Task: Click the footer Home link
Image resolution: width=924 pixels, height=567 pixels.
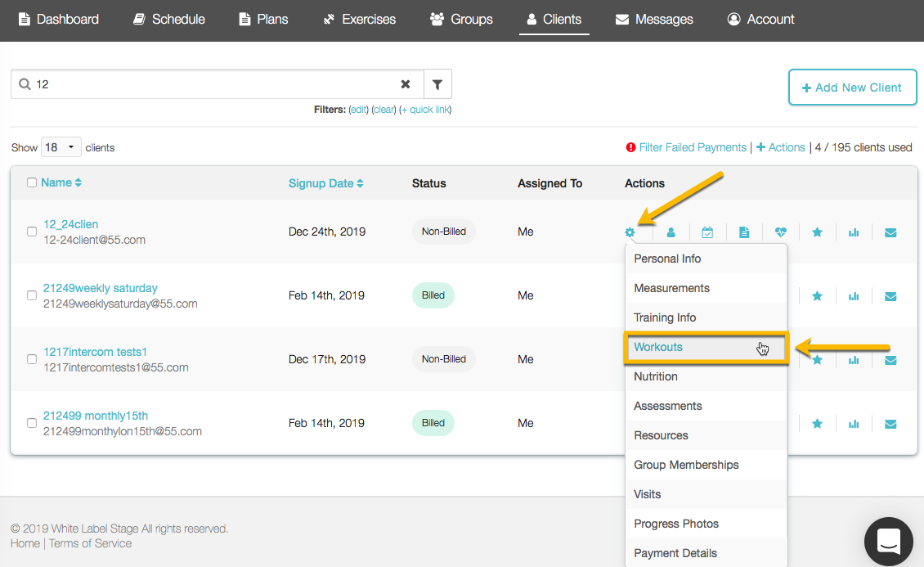Action: [25, 543]
